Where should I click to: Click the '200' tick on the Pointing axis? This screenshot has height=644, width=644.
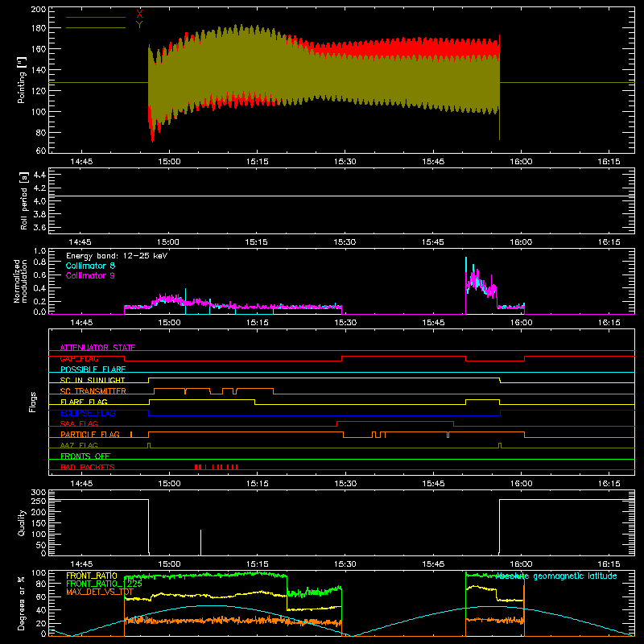[x=39, y=9]
